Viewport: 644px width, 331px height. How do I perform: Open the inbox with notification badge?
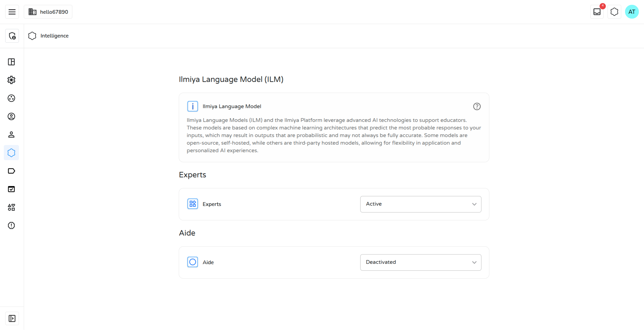tap(597, 12)
